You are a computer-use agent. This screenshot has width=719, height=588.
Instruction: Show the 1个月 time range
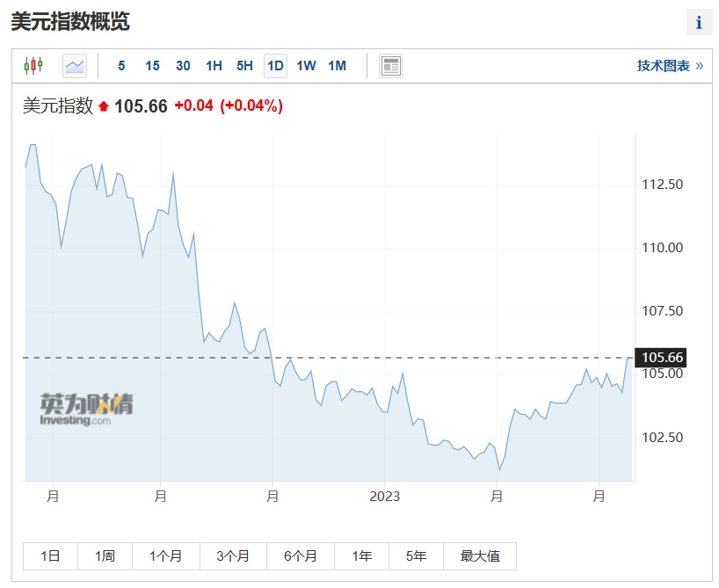point(166,556)
